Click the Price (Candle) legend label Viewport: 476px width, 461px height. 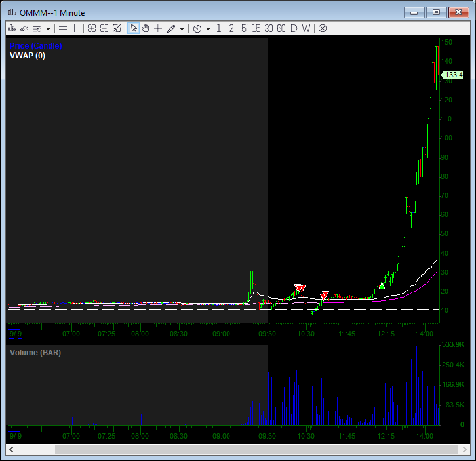(36, 45)
